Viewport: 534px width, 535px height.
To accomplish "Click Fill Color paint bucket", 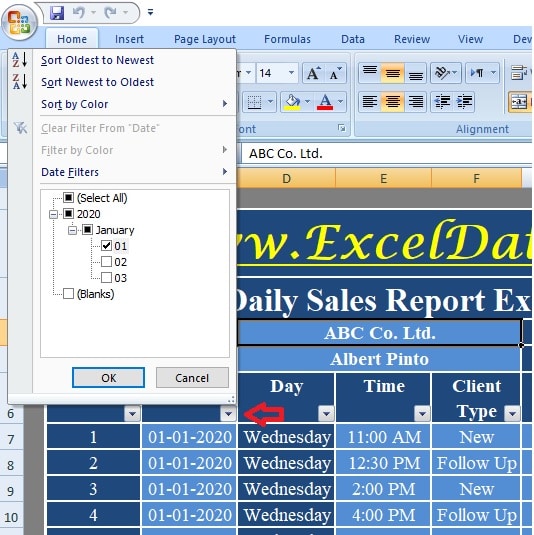I will (292, 102).
